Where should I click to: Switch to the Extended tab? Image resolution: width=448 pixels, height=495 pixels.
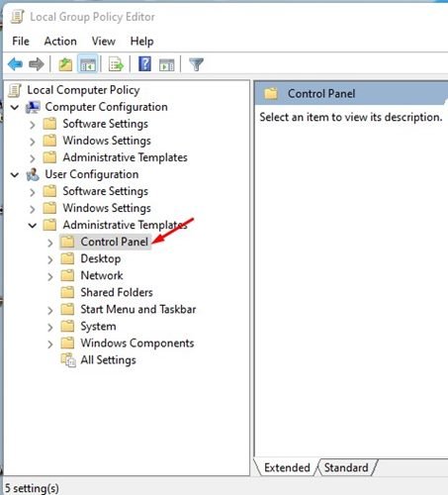[287, 467]
